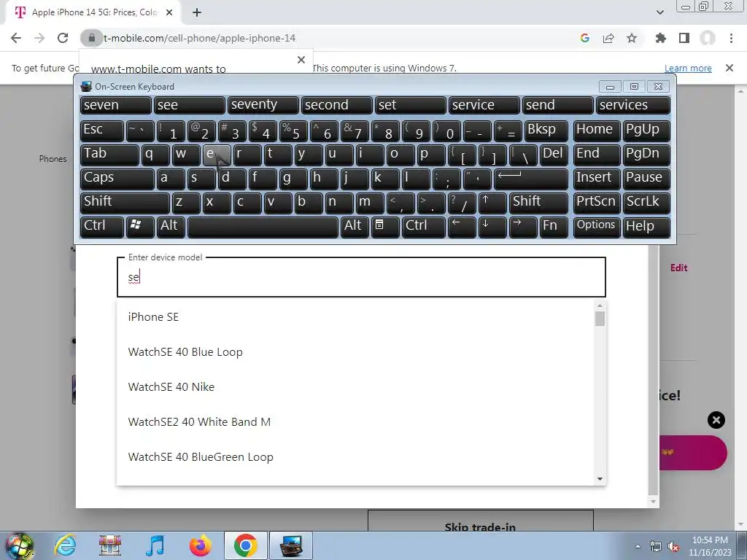Open On-Screen Keyboard Help

tap(646, 227)
